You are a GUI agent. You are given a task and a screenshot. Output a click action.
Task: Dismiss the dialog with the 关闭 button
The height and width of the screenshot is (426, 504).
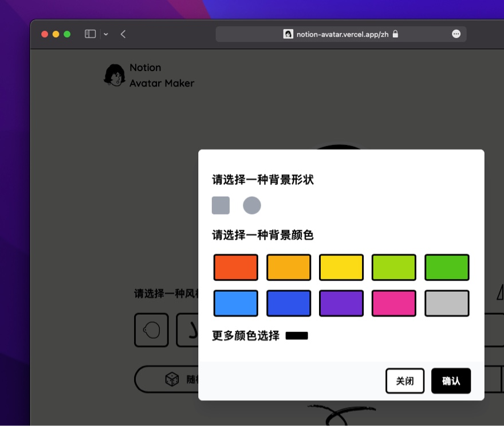[405, 380]
